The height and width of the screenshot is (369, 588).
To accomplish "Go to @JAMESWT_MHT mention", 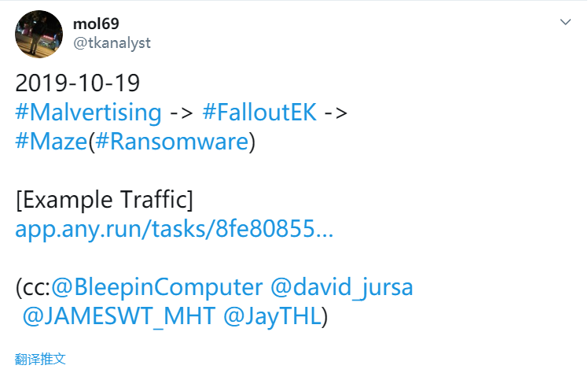I will pos(119,316).
